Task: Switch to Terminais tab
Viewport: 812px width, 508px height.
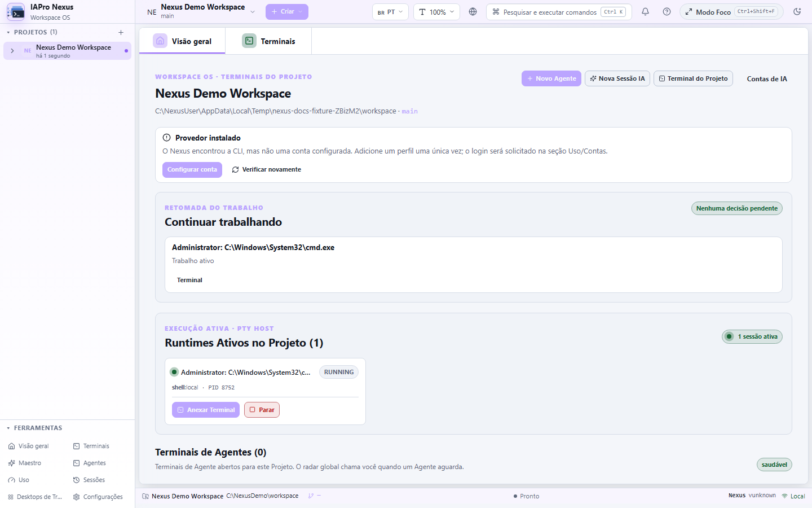Action: click(x=268, y=41)
